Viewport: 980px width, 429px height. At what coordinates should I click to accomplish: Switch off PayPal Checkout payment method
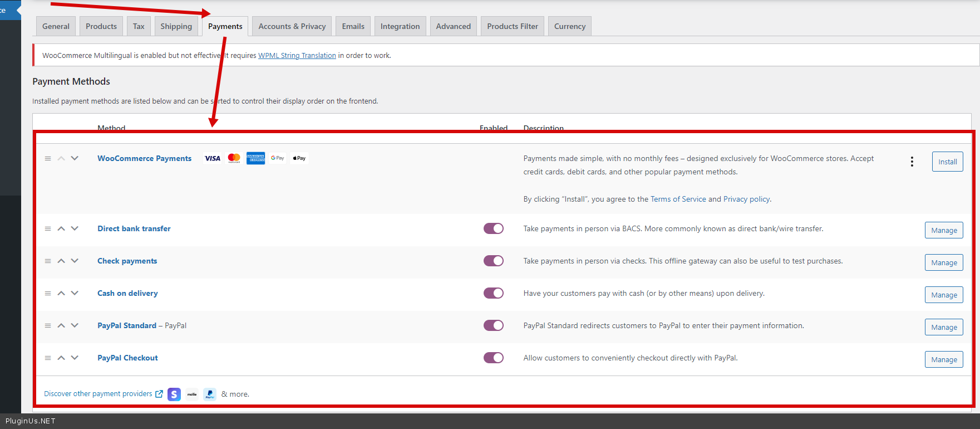coord(493,358)
